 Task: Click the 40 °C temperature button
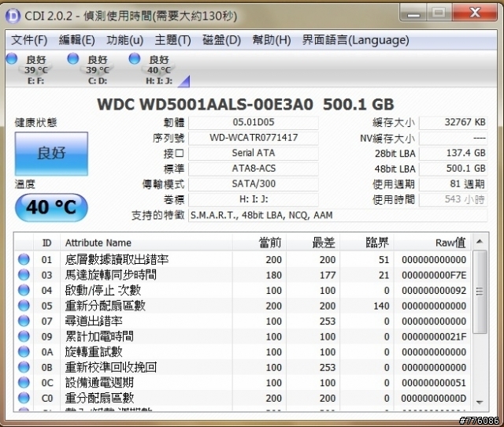(51, 207)
